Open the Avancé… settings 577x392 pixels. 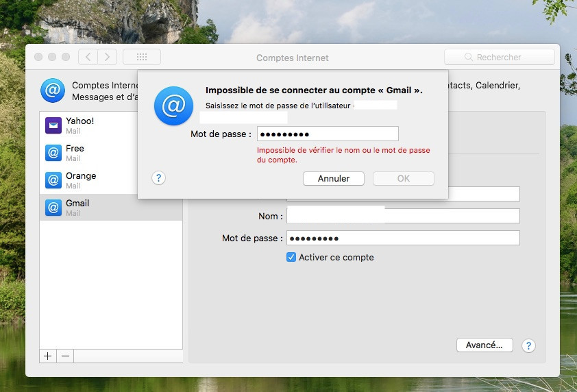pos(484,345)
